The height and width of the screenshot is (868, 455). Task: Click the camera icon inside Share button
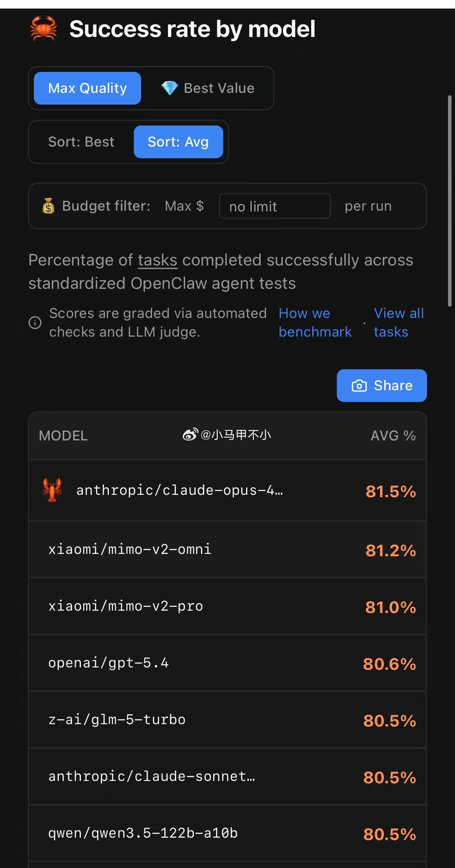tap(360, 385)
